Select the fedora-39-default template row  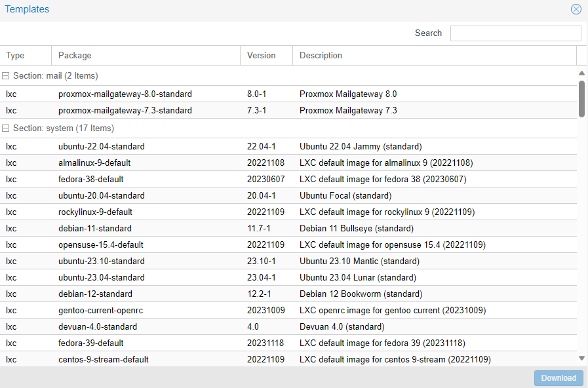point(91,343)
